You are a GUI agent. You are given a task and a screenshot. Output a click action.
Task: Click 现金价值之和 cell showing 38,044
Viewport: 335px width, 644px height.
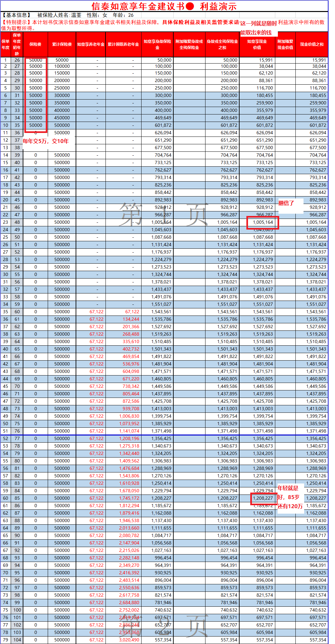[312, 66]
